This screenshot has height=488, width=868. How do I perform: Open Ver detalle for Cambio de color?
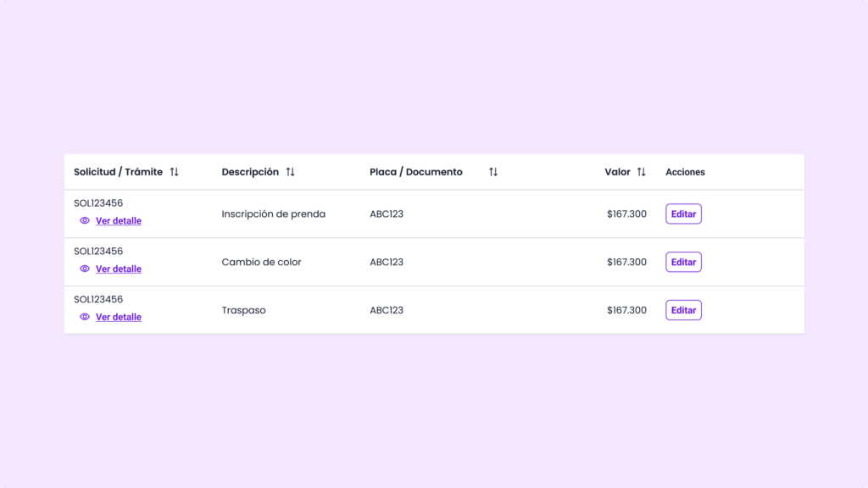[119, 269]
